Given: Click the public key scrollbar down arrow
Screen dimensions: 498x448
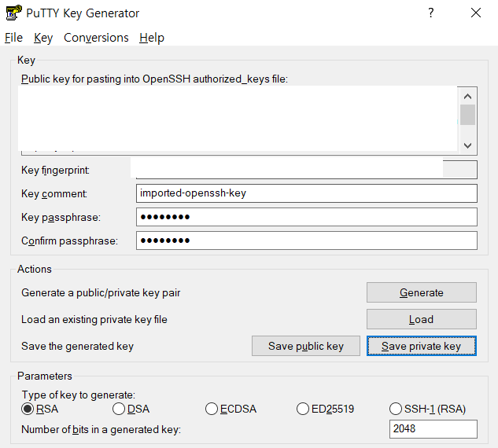Looking at the screenshot, I should (467, 145).
